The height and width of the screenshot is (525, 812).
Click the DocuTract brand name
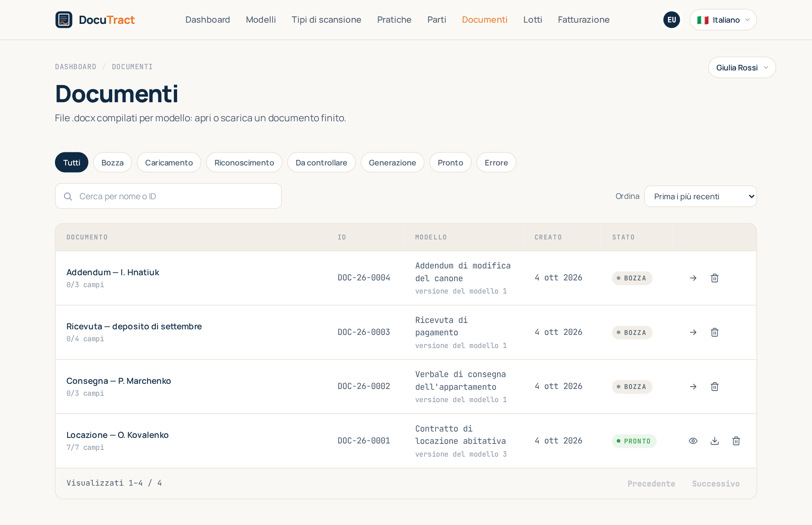[x=107, y=20]
